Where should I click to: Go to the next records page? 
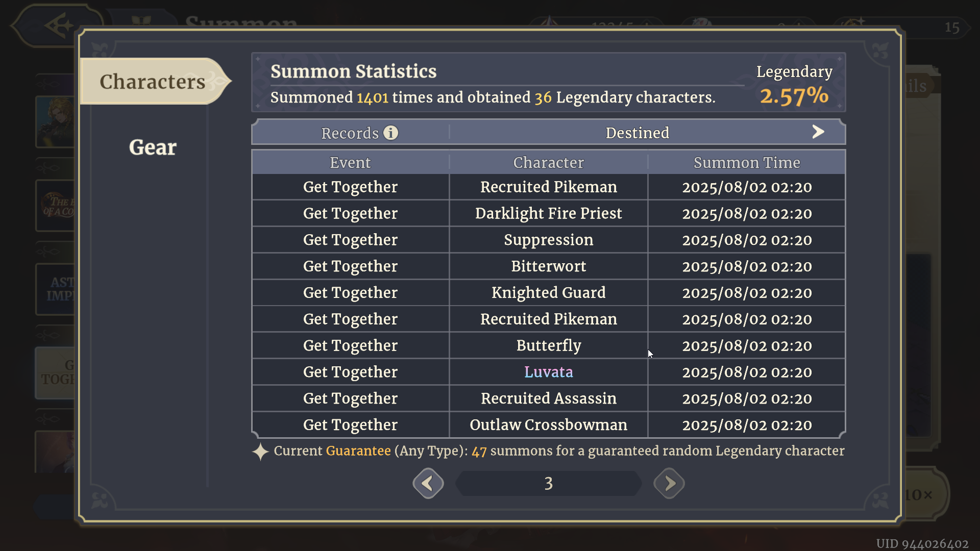(x=669, y=483)
